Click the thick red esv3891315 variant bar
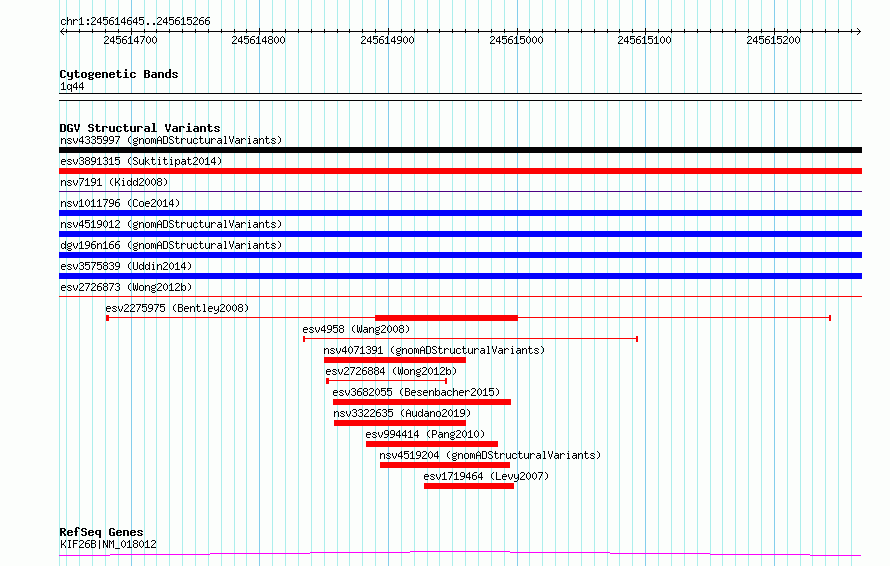890x566 pixels. [x=460, y=171]
